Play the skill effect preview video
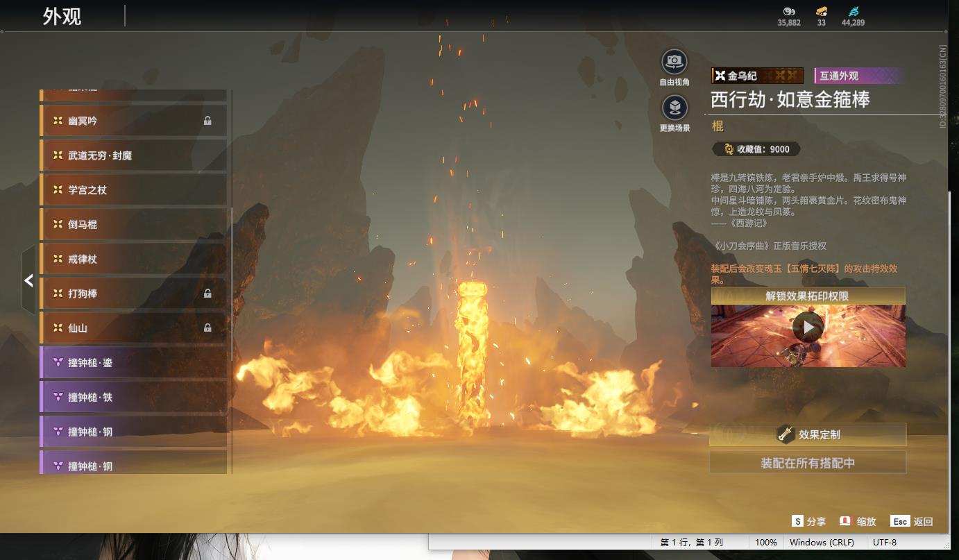 [808, 327]
